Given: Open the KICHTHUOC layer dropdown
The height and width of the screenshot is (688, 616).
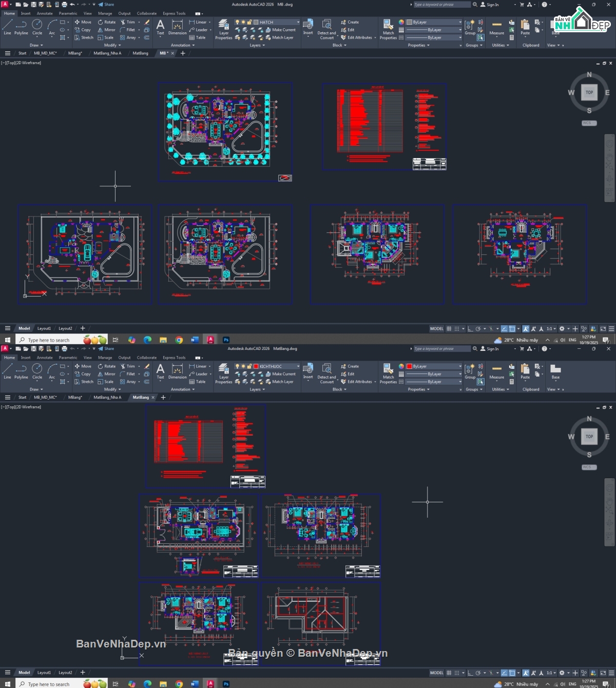Looking at the screenshot, I should click(298, 366).
